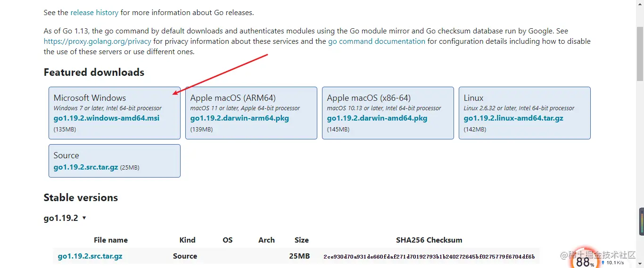Click the network upload speed indicator

click(613, 262)
